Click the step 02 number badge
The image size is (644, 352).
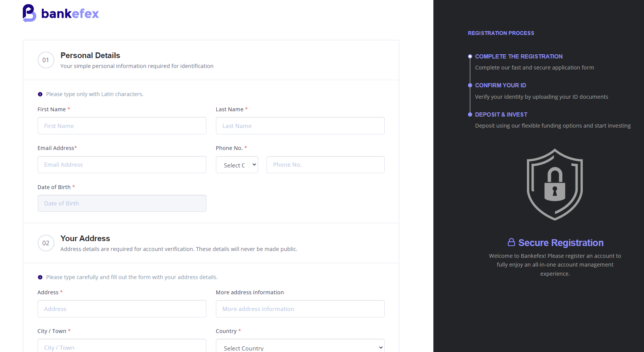(46, 243)
